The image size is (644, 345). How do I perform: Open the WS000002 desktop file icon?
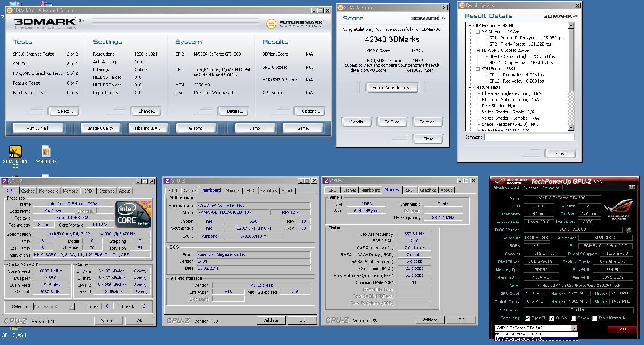(46, 155)
